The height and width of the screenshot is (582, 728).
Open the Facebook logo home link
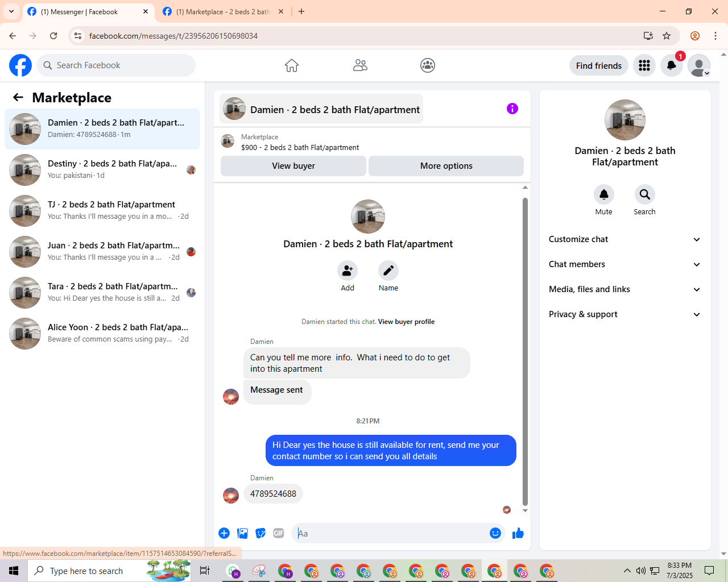pos(20,65)
